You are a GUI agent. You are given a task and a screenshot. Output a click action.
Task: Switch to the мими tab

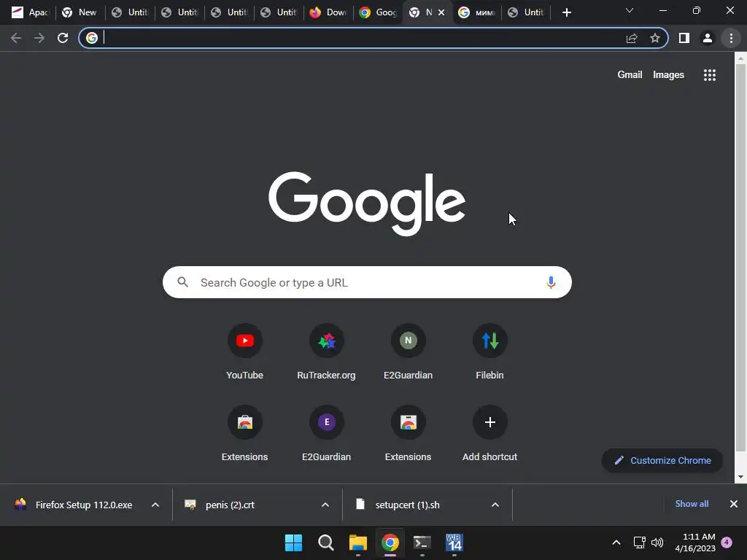pos(476,12)
